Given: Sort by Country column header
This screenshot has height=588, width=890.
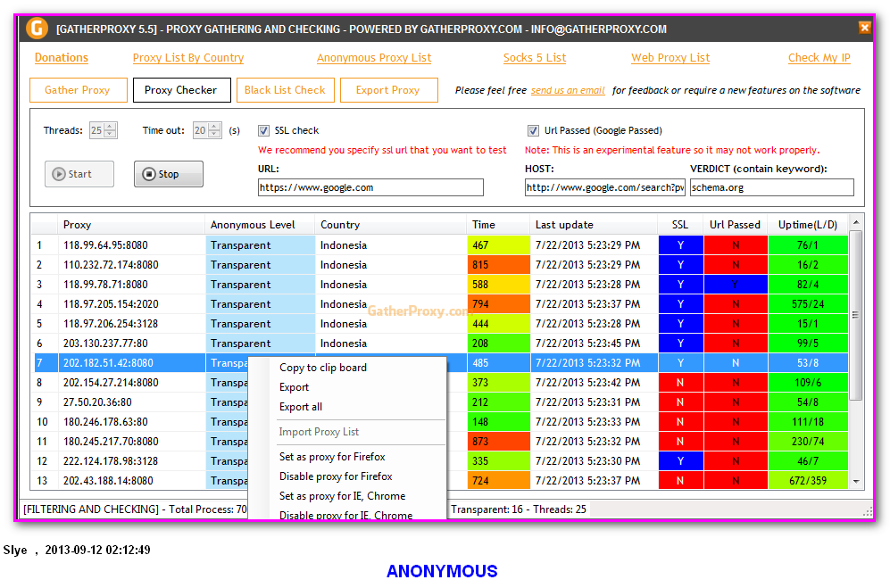Looking at the screenshot, I should coord(390,225).
